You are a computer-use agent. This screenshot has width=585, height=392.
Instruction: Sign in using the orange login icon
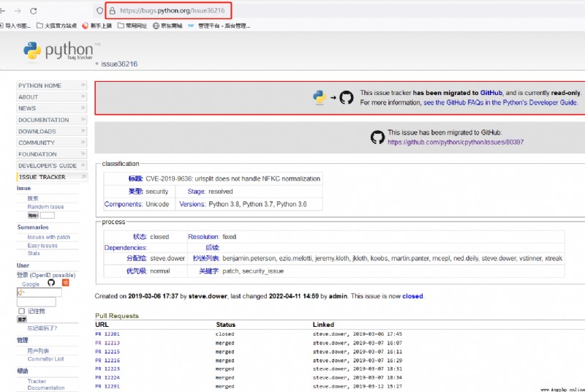tap(65, 283)
